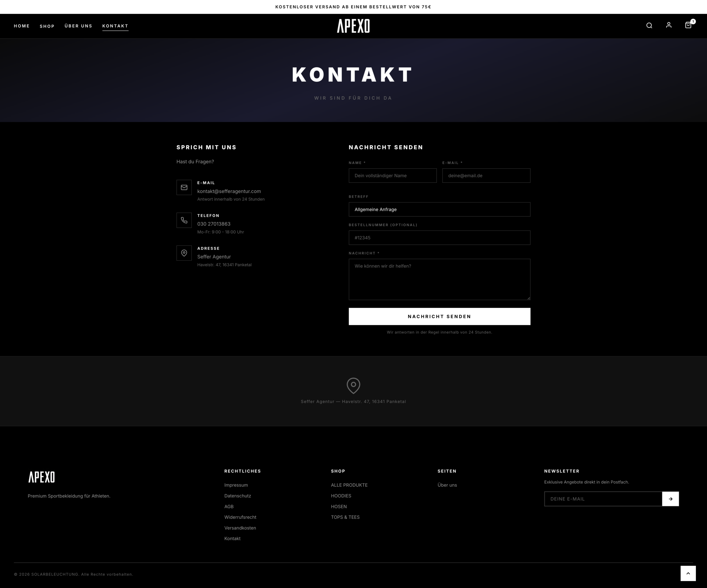Click the large map pin icon
The image size is (707, 588).
(353, 386)
